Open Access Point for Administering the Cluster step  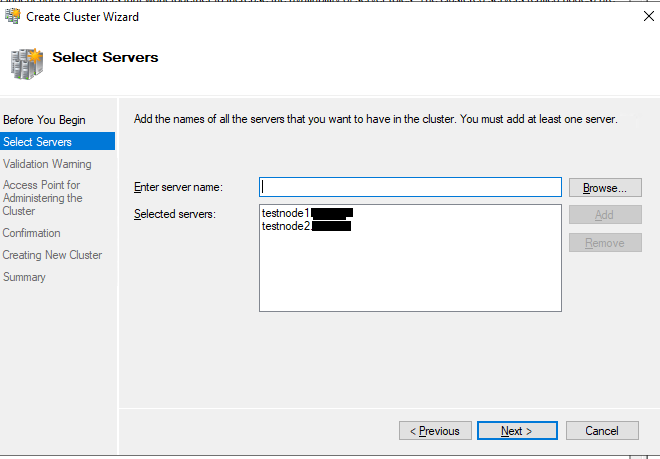click(x=42, y=198)
